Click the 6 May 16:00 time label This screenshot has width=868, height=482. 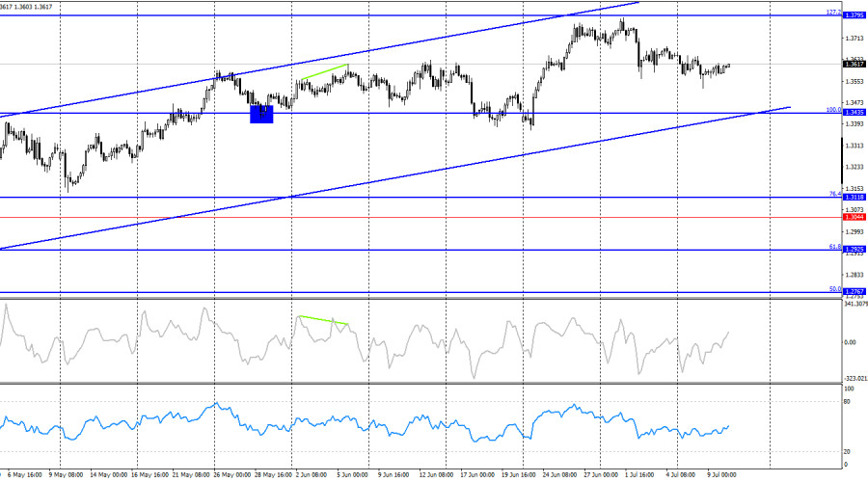25,475
